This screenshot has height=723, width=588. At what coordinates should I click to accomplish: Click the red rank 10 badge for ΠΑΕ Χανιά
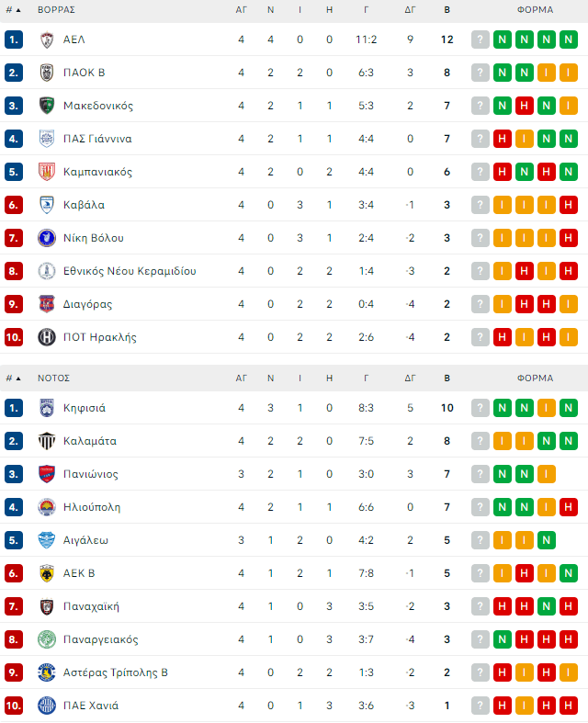point(13,706)
